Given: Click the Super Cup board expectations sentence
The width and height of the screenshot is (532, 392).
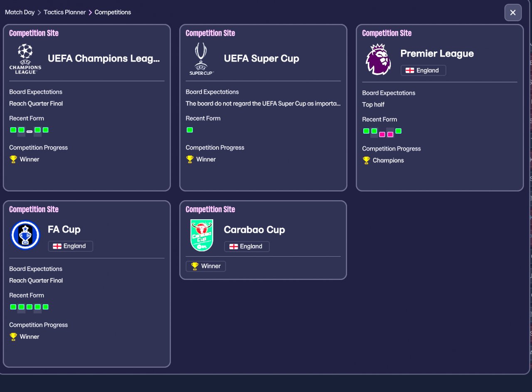Looking at the screenshot, I should (263, 103).
